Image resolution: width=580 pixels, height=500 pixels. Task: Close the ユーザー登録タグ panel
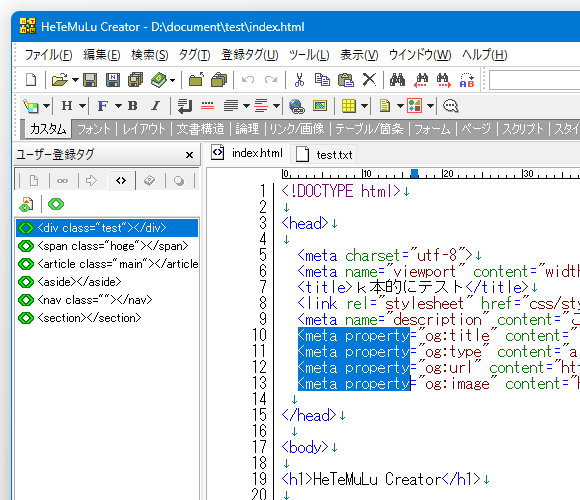(189, 155)
